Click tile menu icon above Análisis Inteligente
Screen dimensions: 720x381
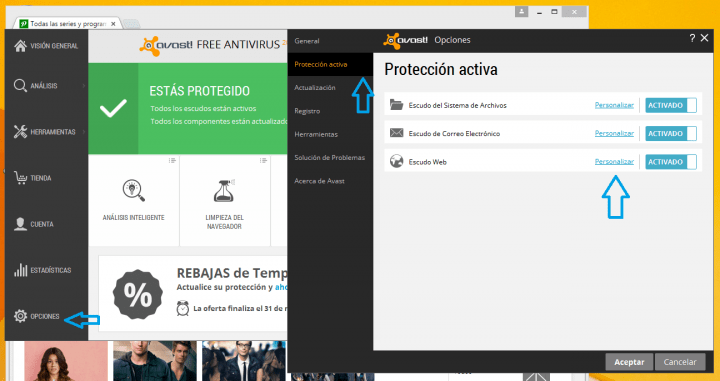click(172, 160)
